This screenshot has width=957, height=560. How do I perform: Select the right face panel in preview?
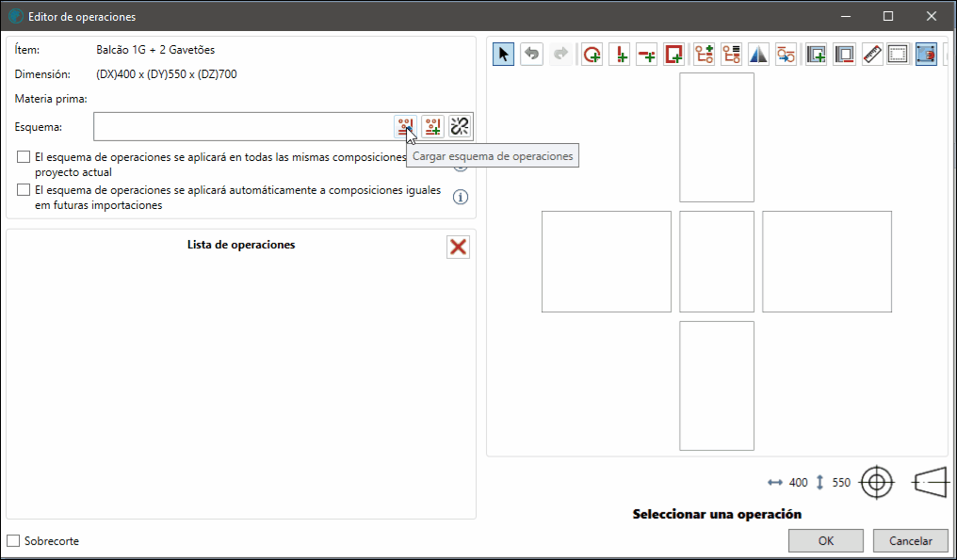[827, 262]
